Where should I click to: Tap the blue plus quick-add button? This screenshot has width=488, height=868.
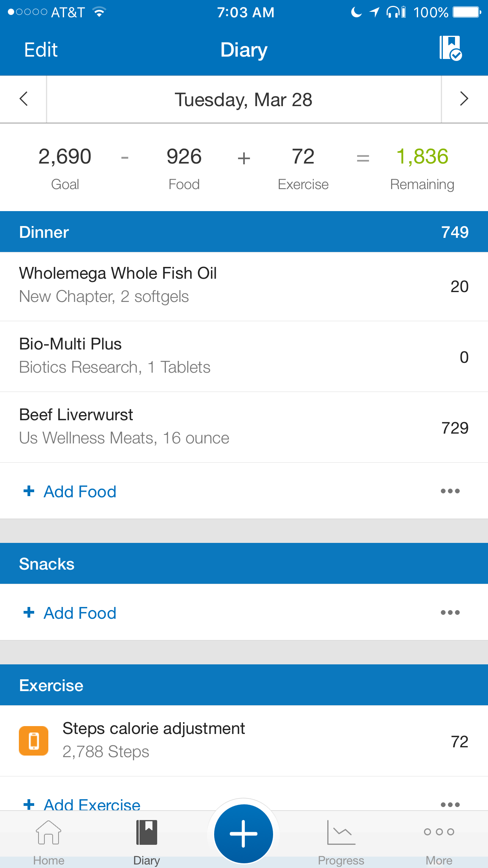pyautogui.click(x=244, y=833)
